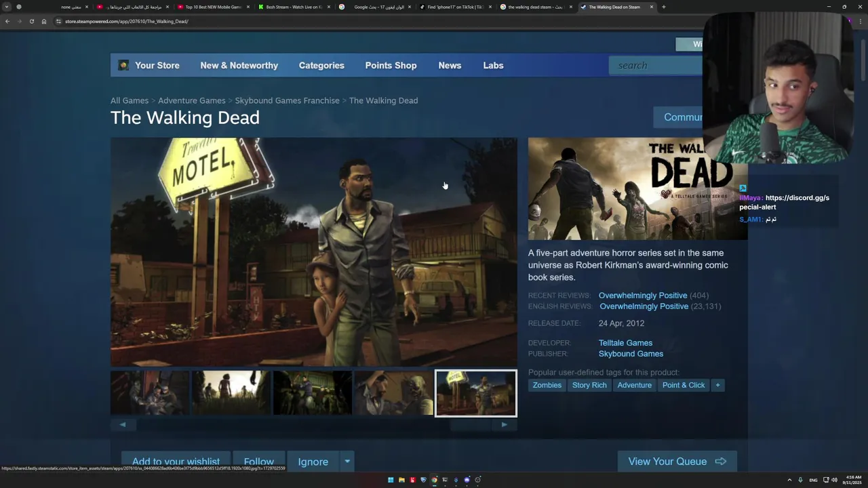The height and width of the screenshot is (488, 868).
Task: Select the Point & Click tag
Action: (x=684, y=385)
